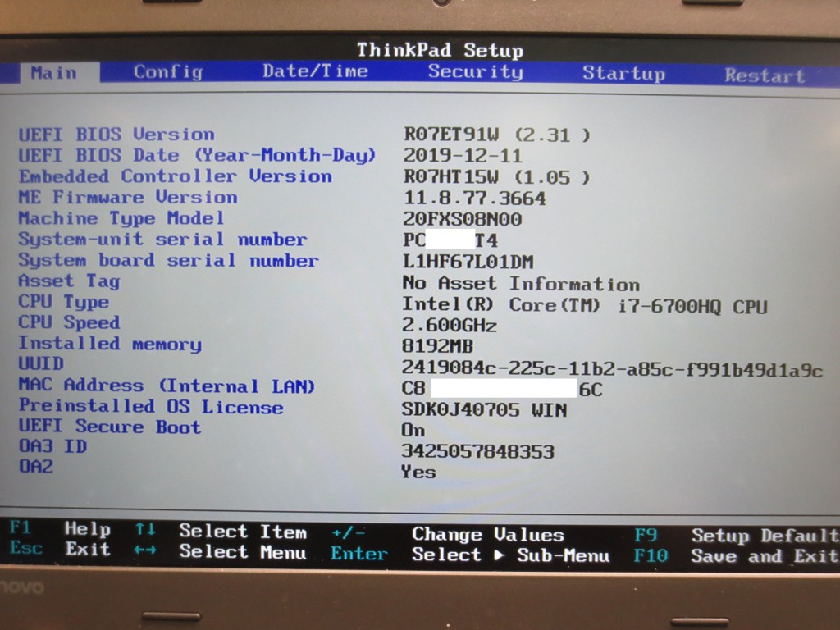This screenshot has width=840, height=630.
Task: Click the Secure Boot value "On"
Action: tap(413, 430)
